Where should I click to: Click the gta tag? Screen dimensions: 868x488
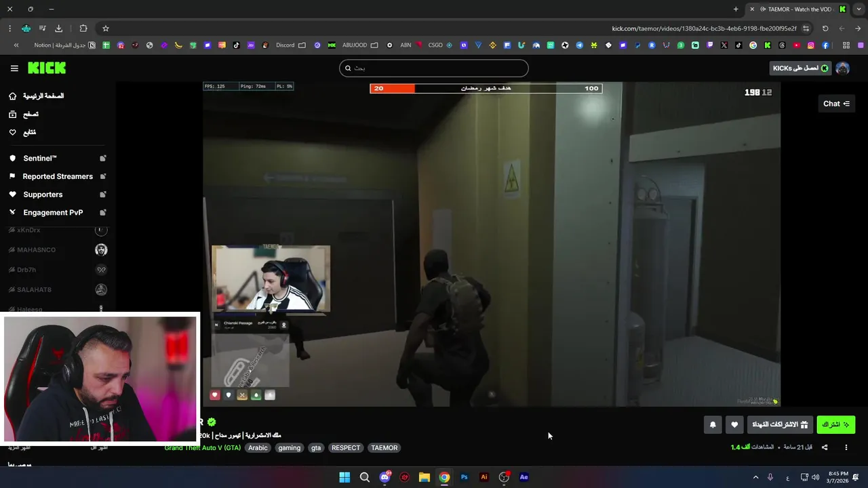(x=316, y=448)
